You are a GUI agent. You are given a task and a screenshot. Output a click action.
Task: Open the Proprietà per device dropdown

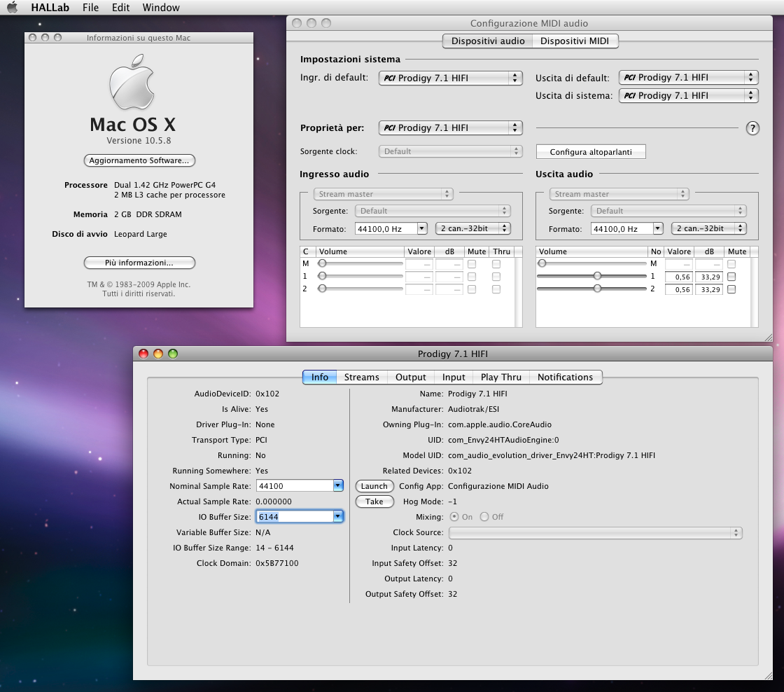pyautogui.click(x=450, y=128)
